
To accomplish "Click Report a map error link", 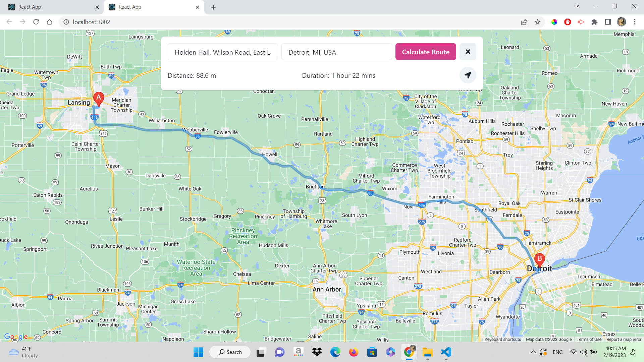I will (x=624, y=339).
